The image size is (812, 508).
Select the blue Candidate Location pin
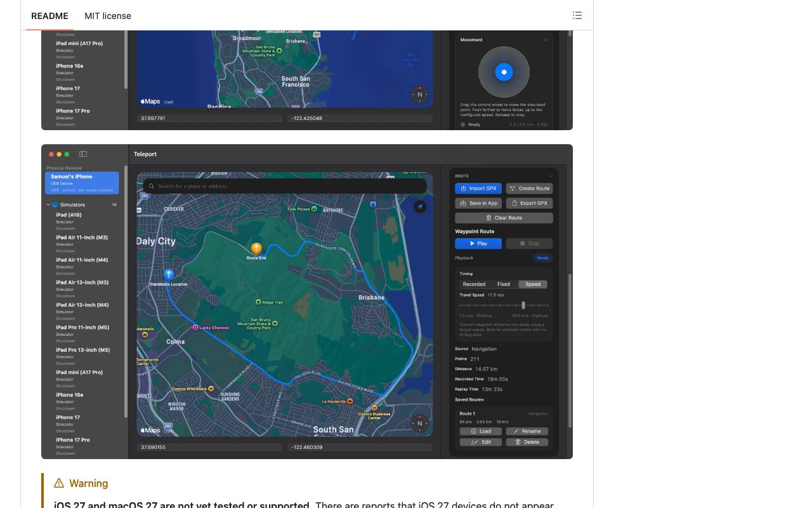coord(169,274)
